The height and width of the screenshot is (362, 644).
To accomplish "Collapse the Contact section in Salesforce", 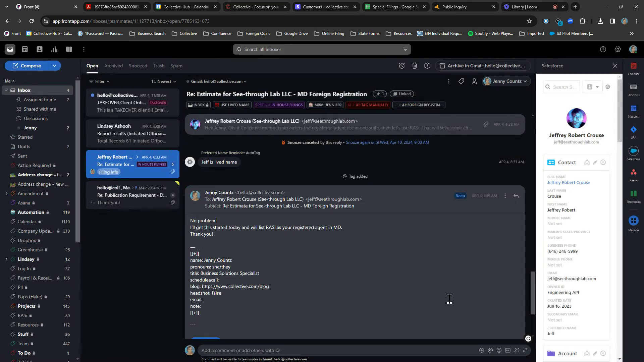I will [x=603, y=163].
